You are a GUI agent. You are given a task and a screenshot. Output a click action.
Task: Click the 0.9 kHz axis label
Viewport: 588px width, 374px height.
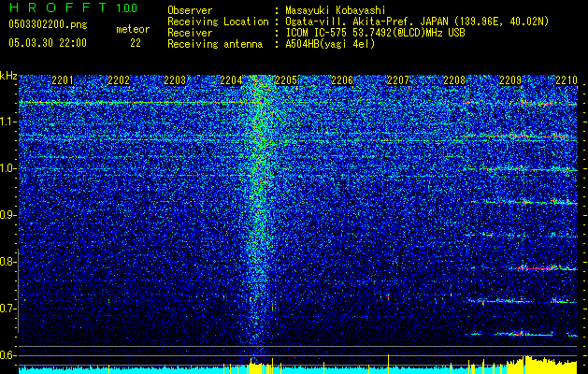8,215
